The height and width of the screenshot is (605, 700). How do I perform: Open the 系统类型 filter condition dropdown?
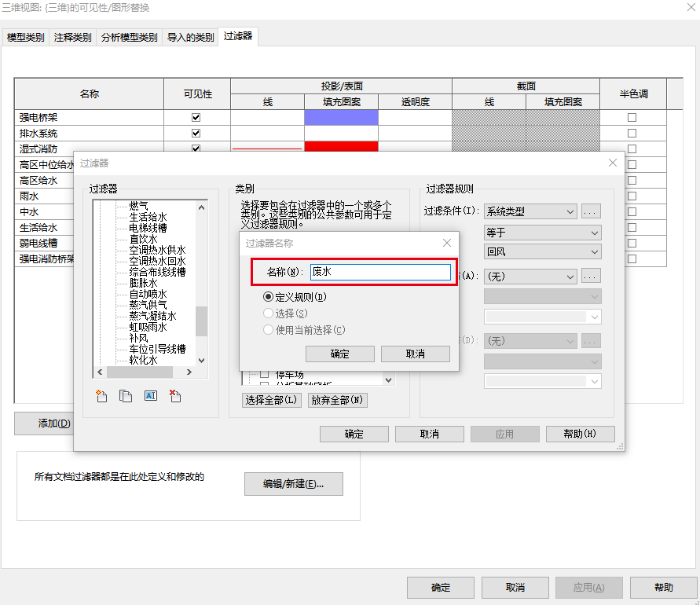point(530,211)
